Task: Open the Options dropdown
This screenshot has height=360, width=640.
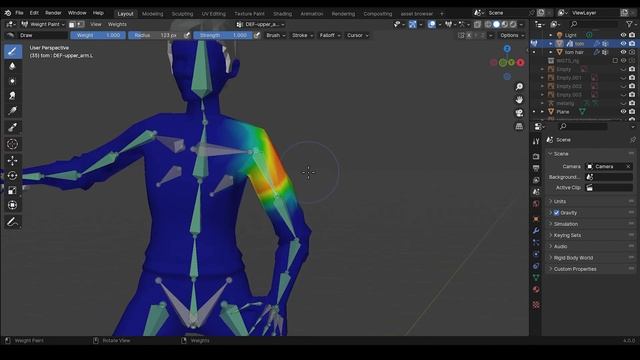Action: 512,36
